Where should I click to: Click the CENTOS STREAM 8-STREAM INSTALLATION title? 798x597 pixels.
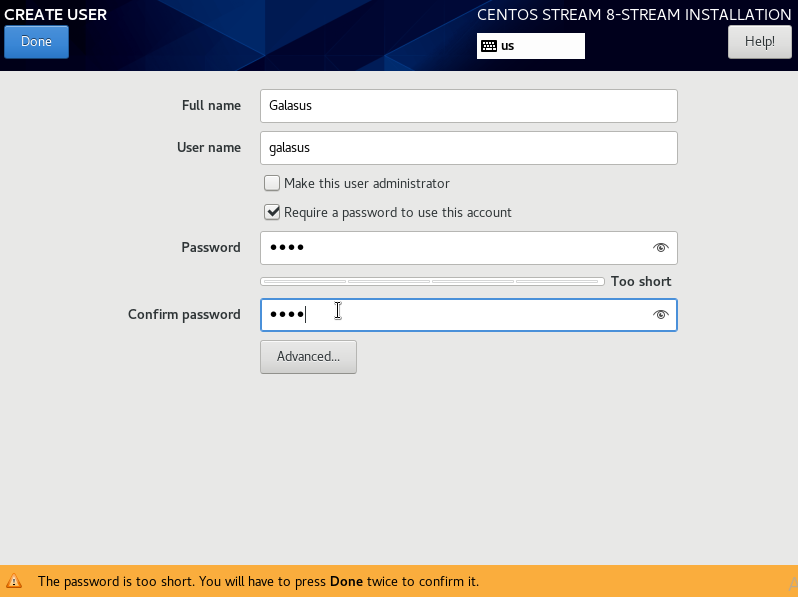pyautogui.click(x=634, y=15)
